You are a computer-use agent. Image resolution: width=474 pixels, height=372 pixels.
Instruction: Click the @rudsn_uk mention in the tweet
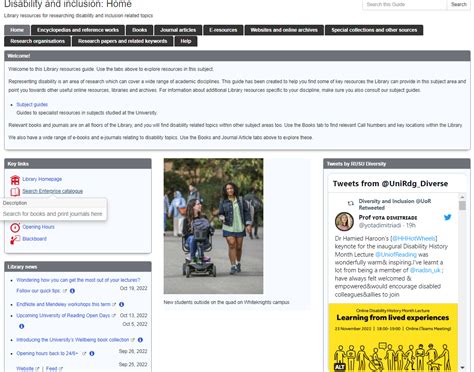[x=425, y=270]
